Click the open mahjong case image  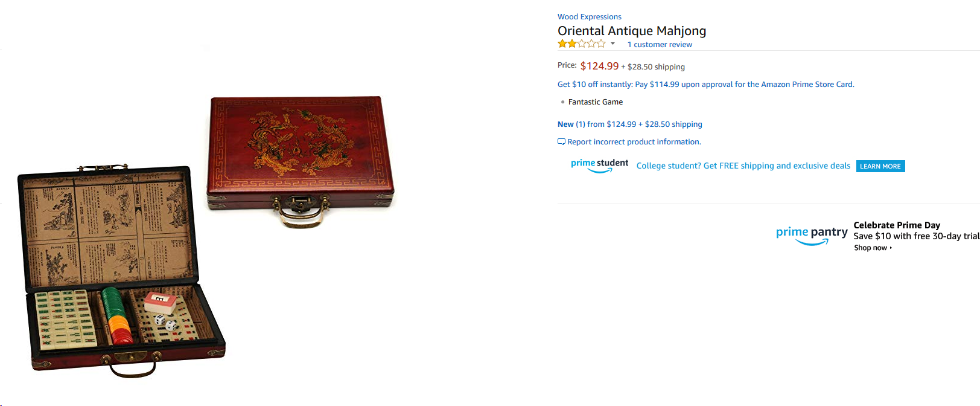tap(121, 270)
